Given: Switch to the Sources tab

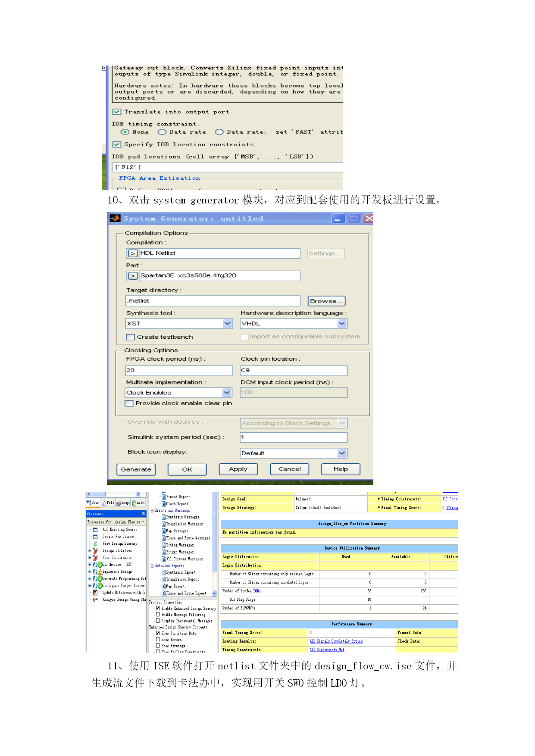Looking at the screenshot, I should pyautogui.click(x=93, y=503).
